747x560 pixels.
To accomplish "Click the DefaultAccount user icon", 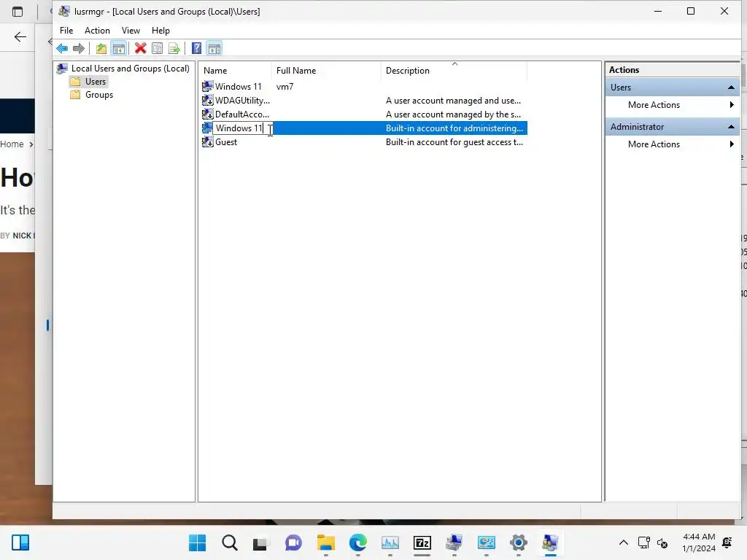I will [x=207, y=114].
